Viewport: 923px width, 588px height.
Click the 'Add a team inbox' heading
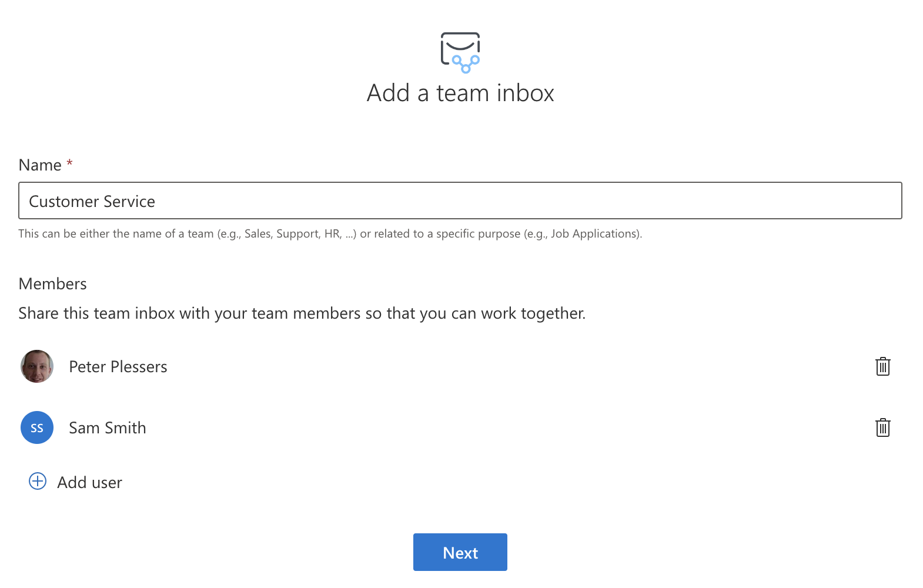pos(460,93)
